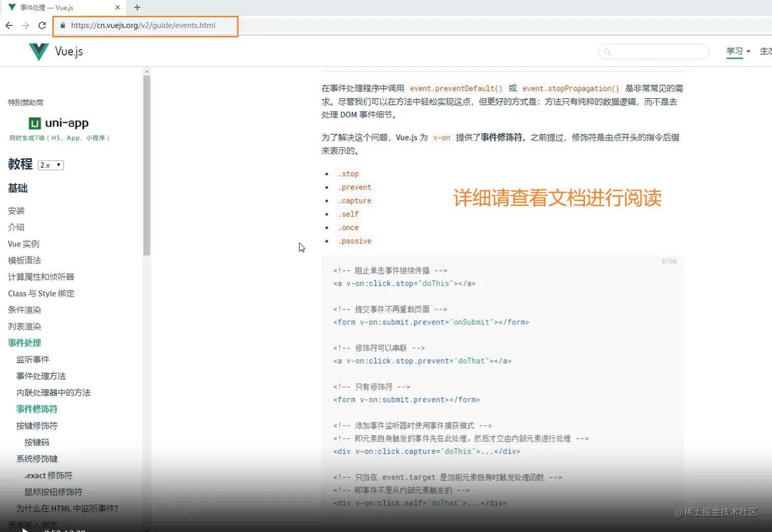The image size is (772, 532).
Task: Click the address bar URL
Action: [x=143, y=26]
